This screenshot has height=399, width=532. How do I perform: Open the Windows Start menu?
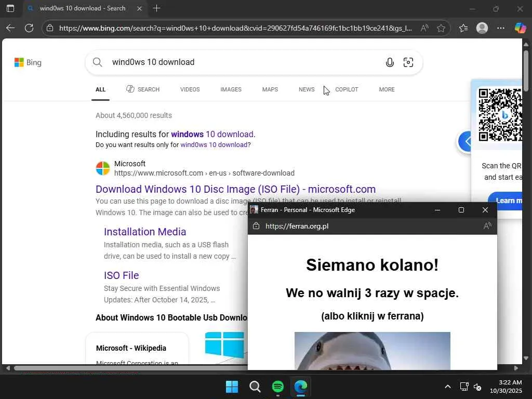(x=232, y=387)
